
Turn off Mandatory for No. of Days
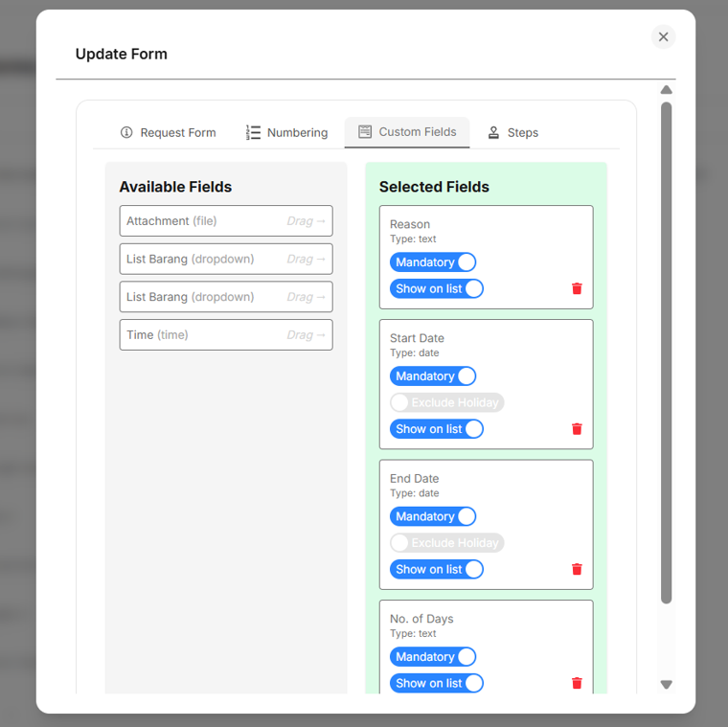point(433,657)
